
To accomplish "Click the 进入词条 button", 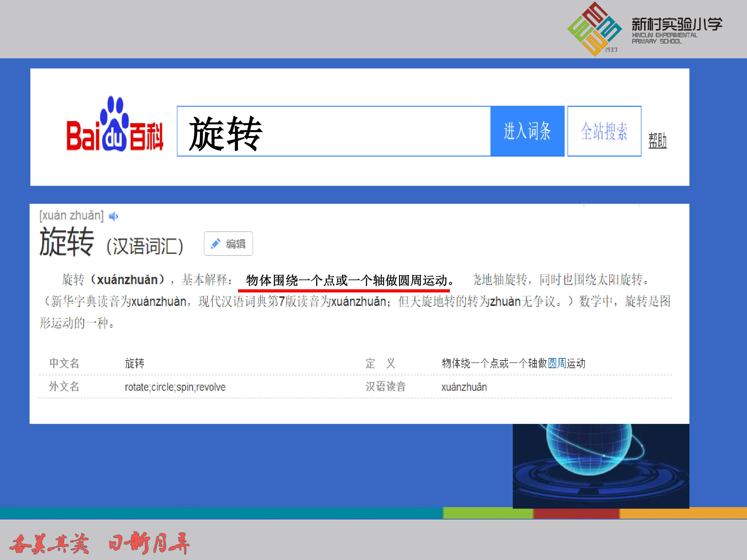I will (527, 131).
